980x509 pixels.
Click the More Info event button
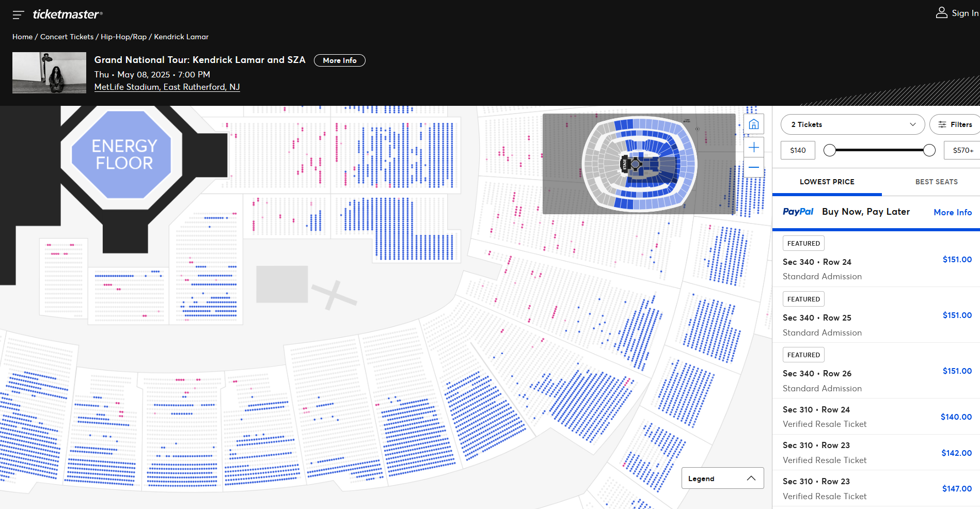pos(340,60)
